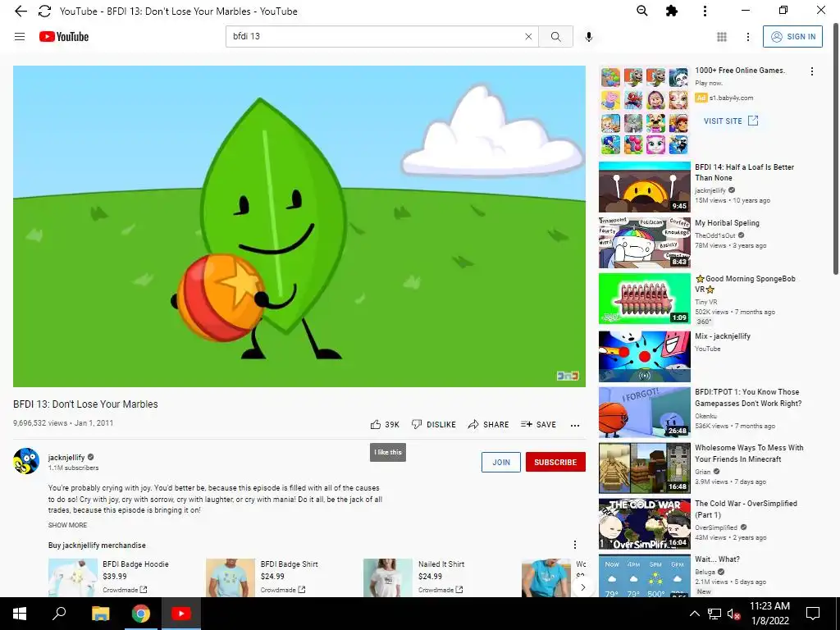Image resolution: width=840 pixels, height=630 pixels.
Task: Open the Nailed It Shirt merch item
Action: tap(415, 577)
